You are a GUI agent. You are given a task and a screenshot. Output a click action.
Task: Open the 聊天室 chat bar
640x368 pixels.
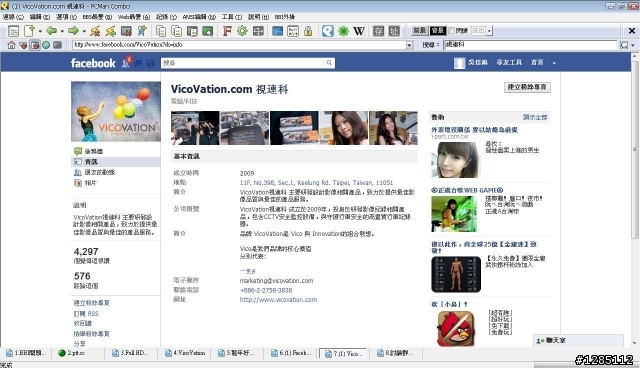[x=578, y=340]
